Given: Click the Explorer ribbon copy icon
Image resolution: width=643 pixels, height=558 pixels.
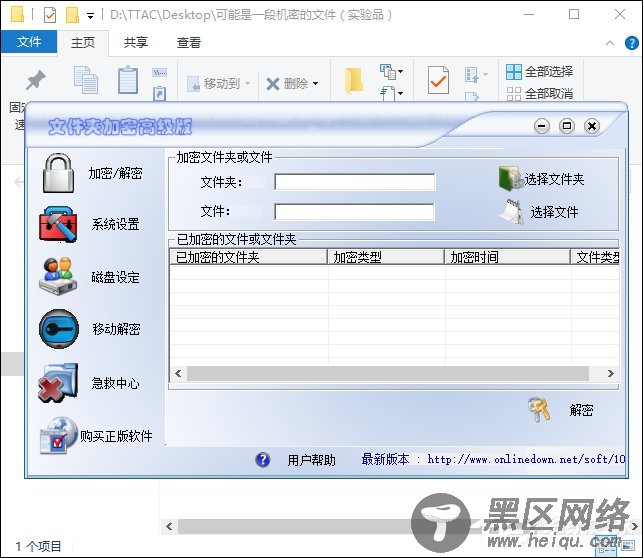Looking at the screenshot, I should pos(86,80).
